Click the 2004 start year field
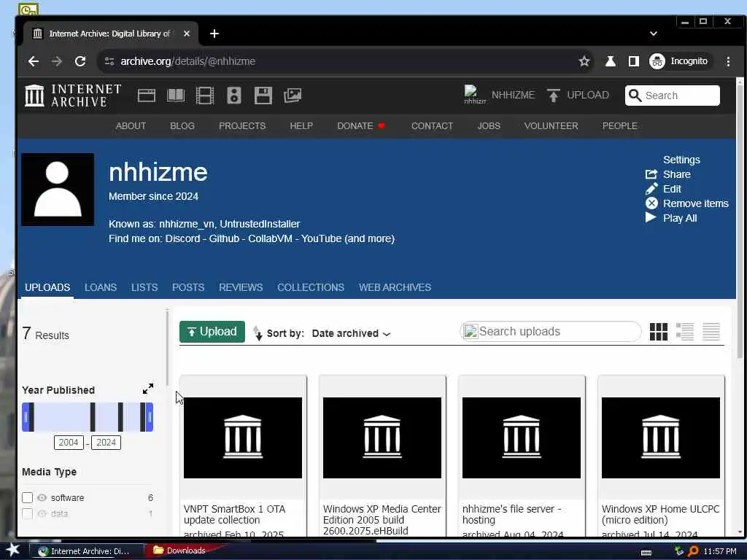 (x=69, y=443)
